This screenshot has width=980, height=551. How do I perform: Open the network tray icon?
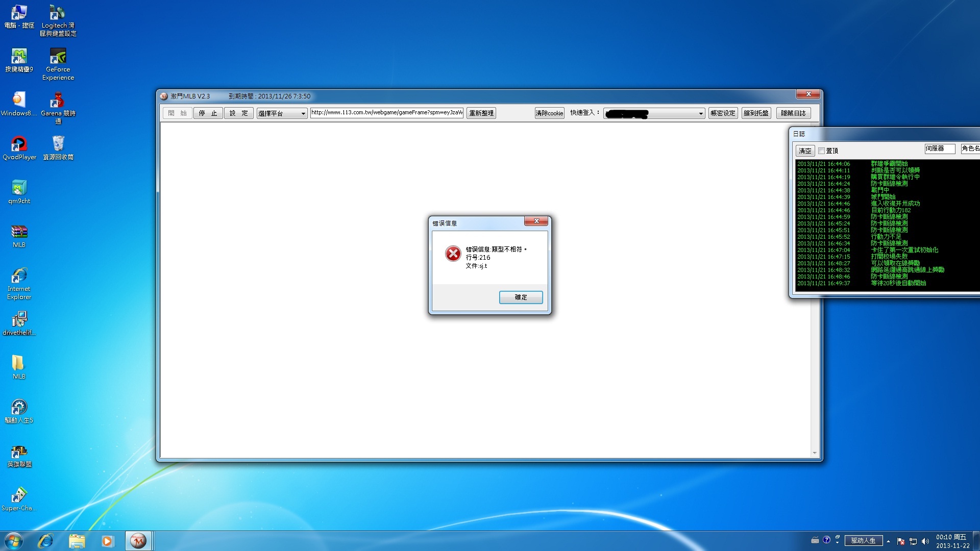[x=913, y=541]
